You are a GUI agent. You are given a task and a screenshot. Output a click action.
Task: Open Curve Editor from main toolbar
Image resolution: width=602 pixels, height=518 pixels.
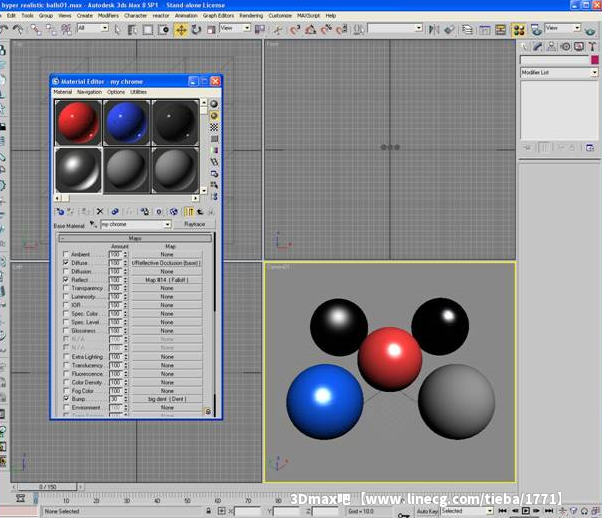point(485,30)
